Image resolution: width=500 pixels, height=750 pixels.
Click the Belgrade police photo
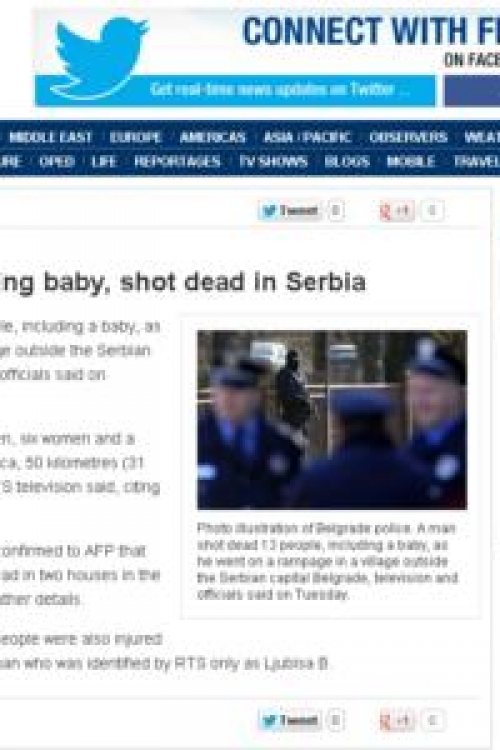coord(332,419)
